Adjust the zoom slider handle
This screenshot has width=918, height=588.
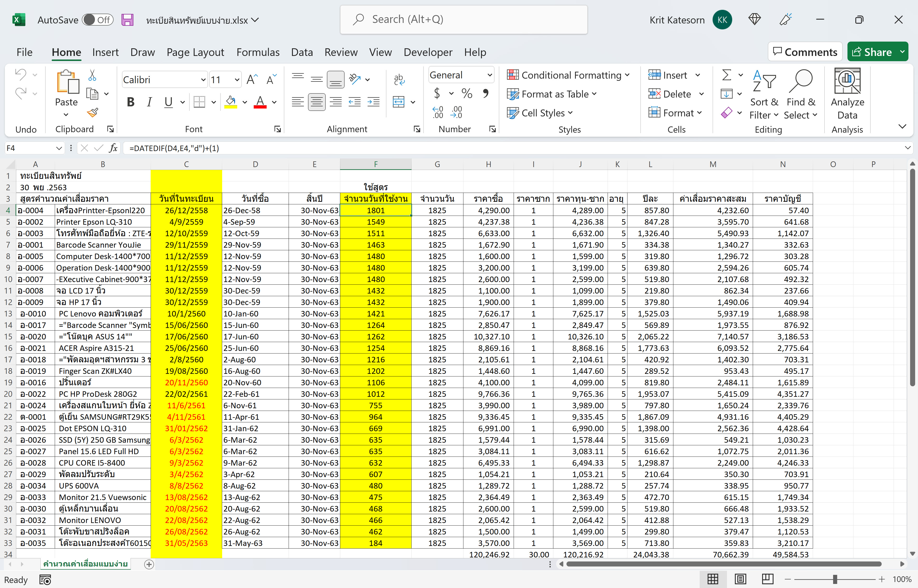tap(835, 579)
